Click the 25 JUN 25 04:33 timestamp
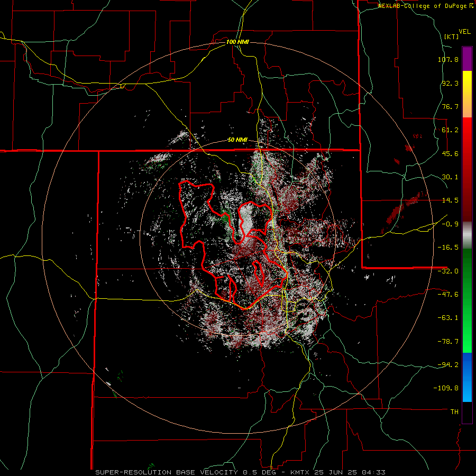The image size is (476, 476). pyautogui.click(x=349, y=472)
